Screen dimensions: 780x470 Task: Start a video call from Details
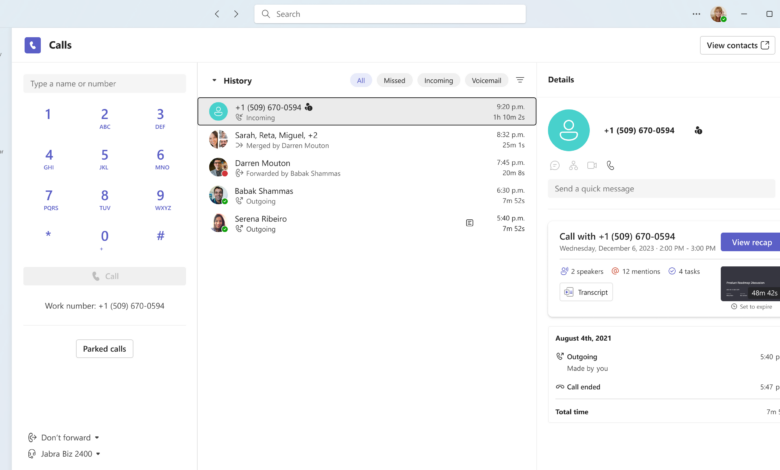592,166
